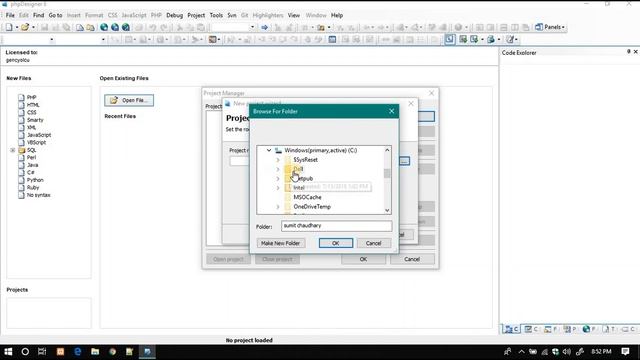Select the Intel folder
The width and height of the screenshot is (640, 360).
[299, 188]
